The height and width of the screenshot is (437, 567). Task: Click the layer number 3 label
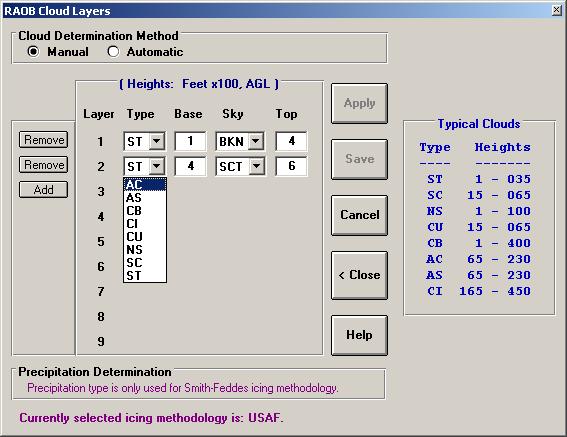(x=101, y=191)
